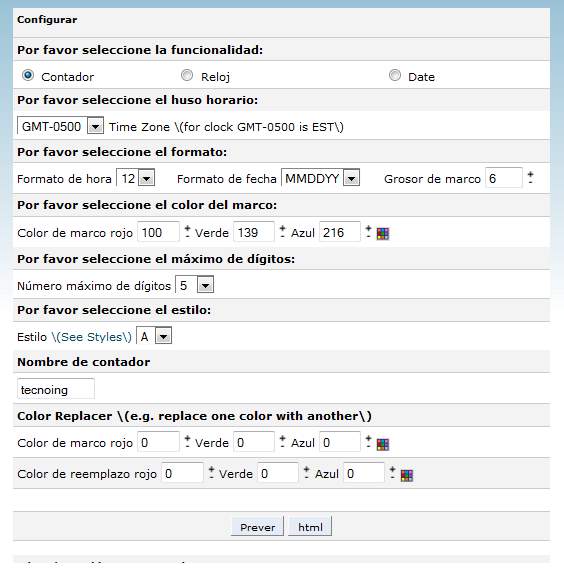This screenshot has height=573, width=564.
Task: Select the Date radio button
Action: pos(395,76)
